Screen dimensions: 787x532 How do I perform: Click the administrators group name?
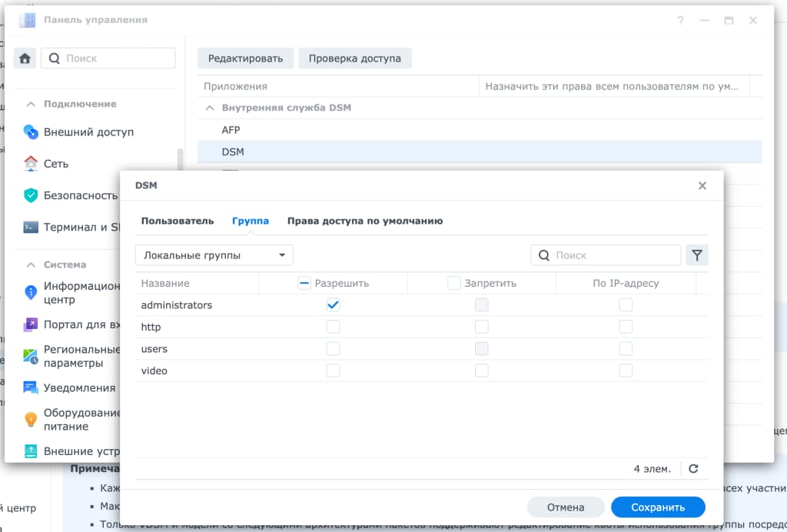point(177,305)
